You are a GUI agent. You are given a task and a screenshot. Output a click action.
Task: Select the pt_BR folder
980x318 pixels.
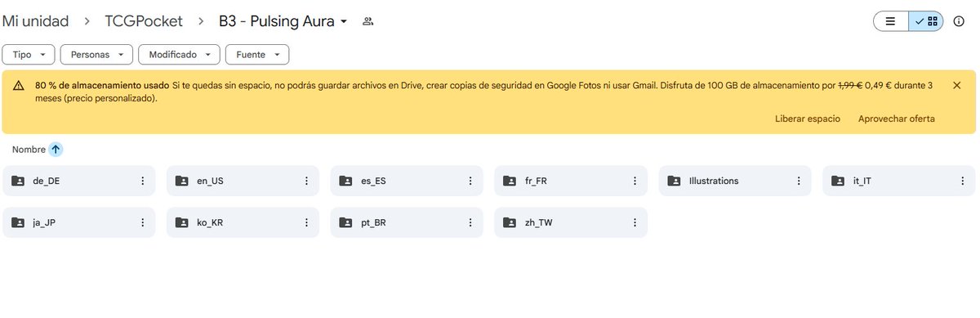click(x=407, y=222)
